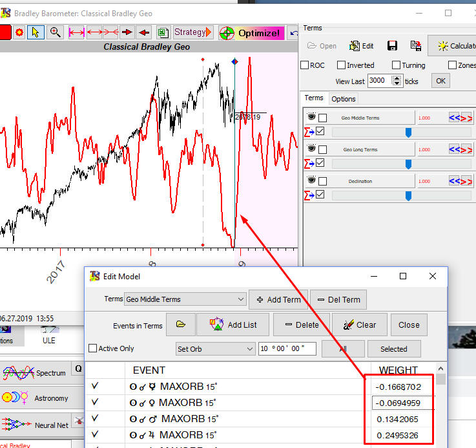This screenshot has width=476, height=448.
Task: Expand the Set Orb dropdown
Action: point(216,348)
